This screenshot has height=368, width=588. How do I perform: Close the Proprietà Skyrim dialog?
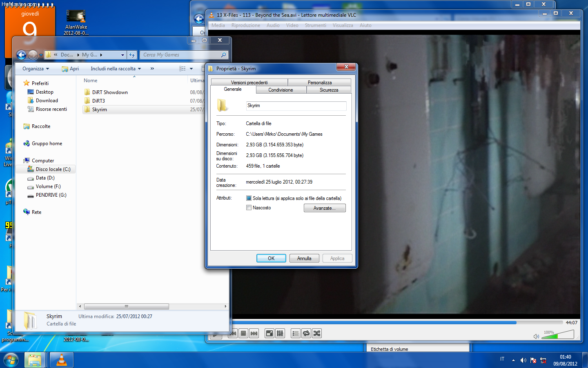pos(346,67)
